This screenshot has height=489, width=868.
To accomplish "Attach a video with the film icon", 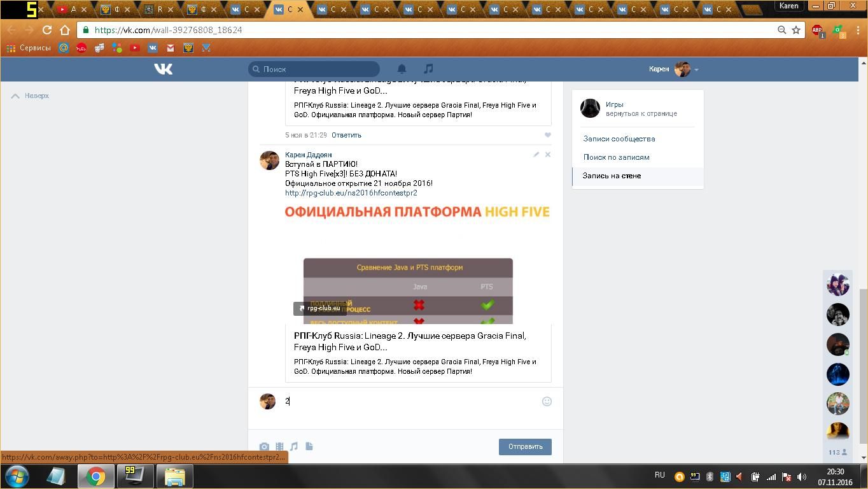I will coord(279,446).
